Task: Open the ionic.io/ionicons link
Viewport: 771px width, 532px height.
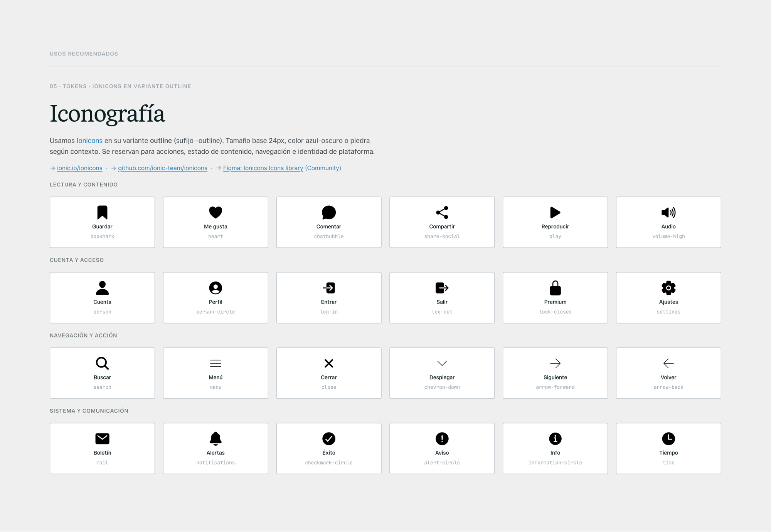Action: click(79, 168)
